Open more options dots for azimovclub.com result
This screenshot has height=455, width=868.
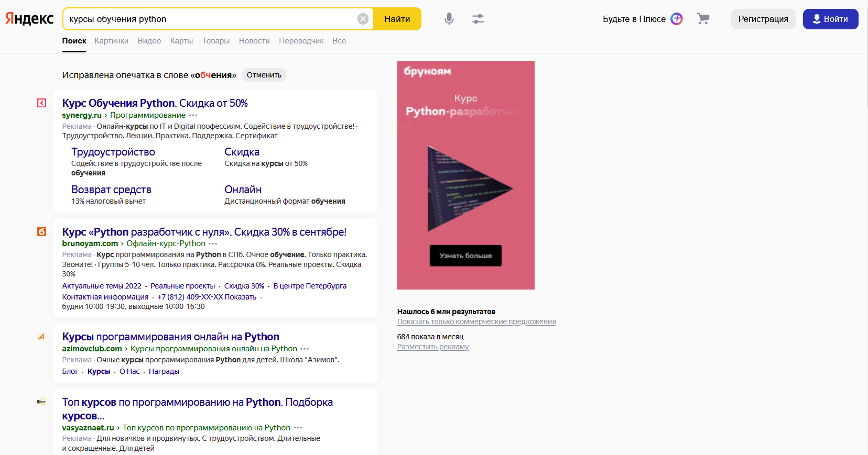[x=305, y=349]
